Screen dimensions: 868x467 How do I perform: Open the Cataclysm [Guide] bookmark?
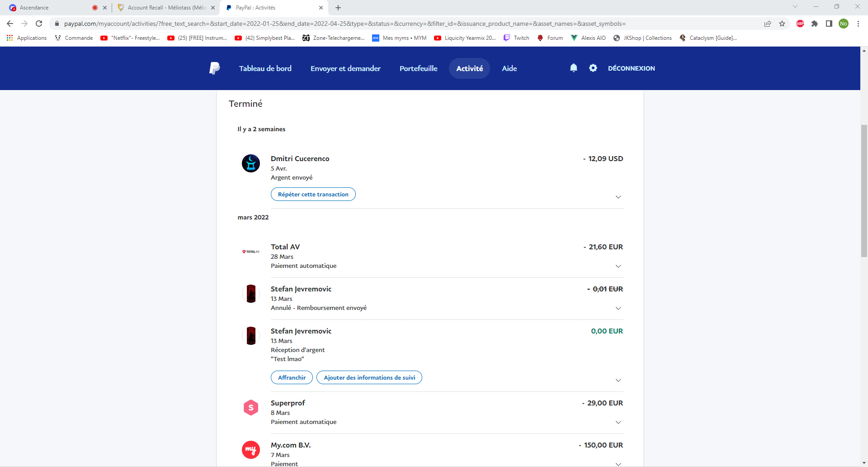(x=708, y=38)
